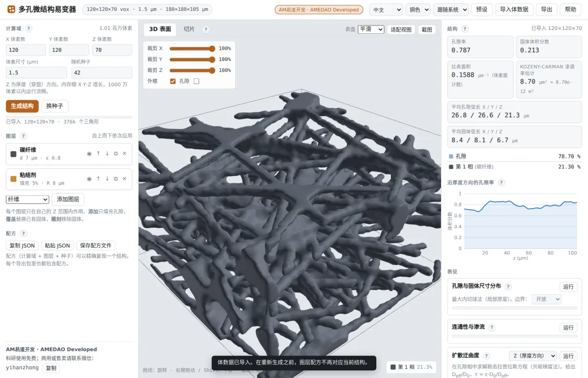Click the 导入体数据 button
588x378 pixels.
pyautogui.click(x=514, y=9)
